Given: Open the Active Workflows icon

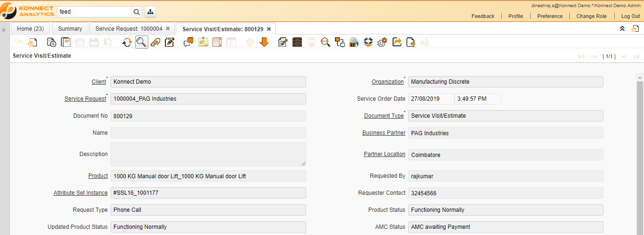Looking at the screenshot, I should [340, 42].
